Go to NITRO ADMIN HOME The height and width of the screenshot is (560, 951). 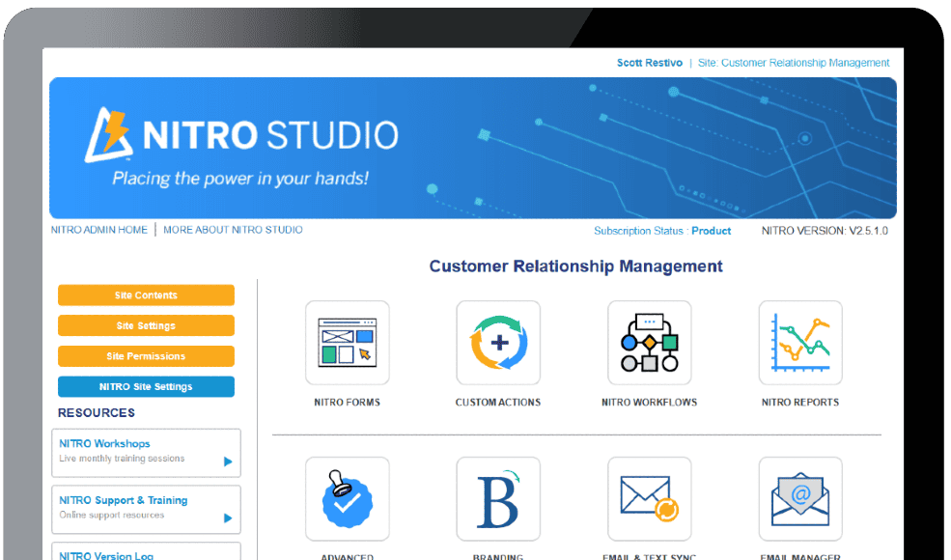(98, 230)
